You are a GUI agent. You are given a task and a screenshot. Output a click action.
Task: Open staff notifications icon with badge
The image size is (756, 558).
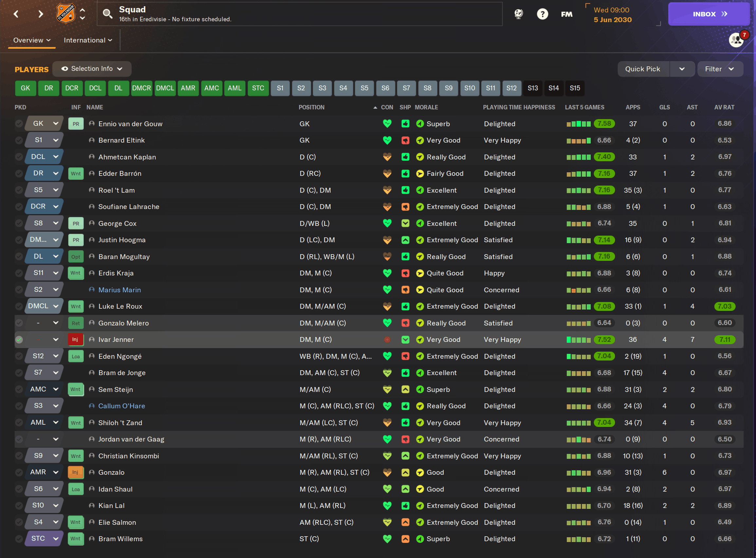coord(736,40)
